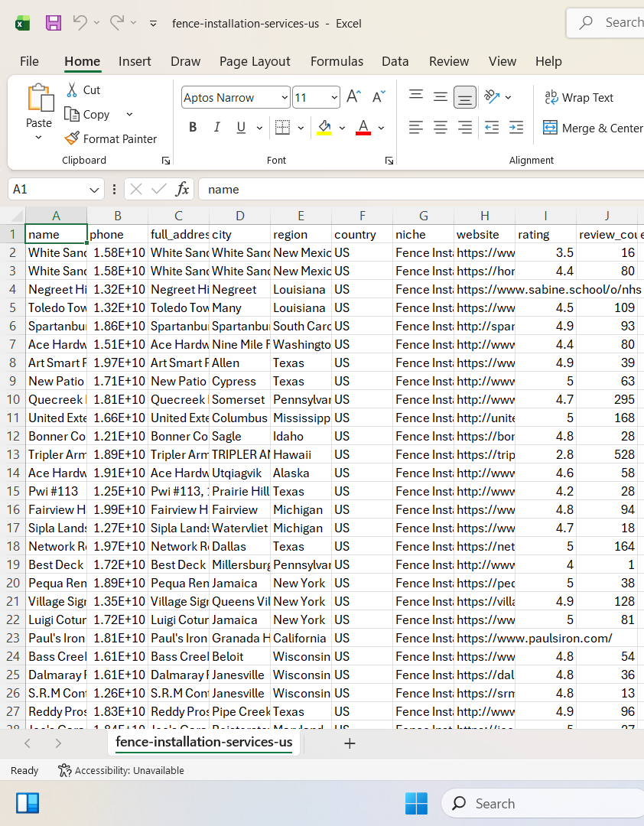Click Decrease Indent icon
644x826 pixels.
coord(492,128)
